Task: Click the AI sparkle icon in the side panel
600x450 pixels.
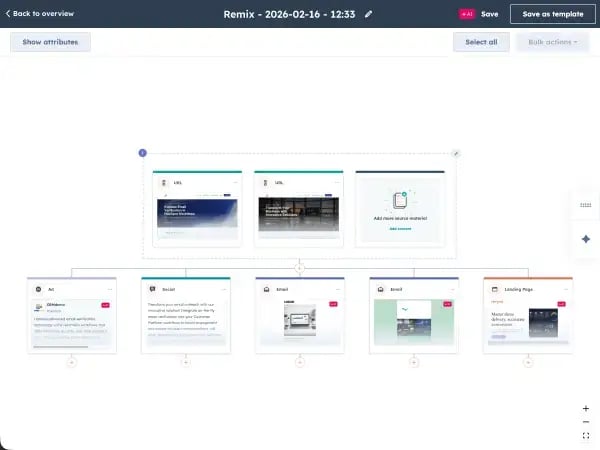Action: (585, 239)
